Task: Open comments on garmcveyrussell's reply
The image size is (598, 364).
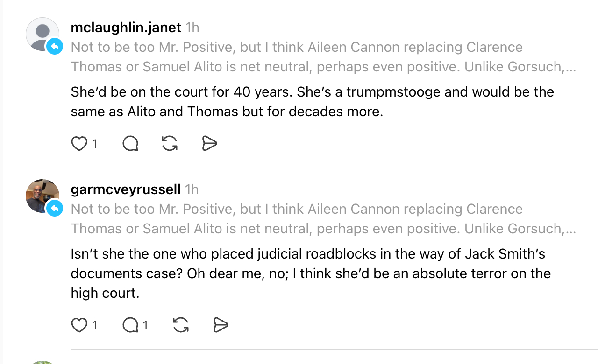Action: [x=130, y=324]
